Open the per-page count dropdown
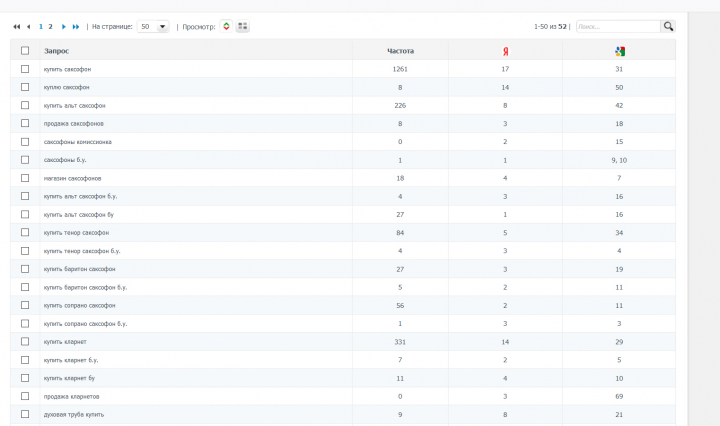Image resolution: width=720 pixels, height=426 pixels. [x=153, y=27]
